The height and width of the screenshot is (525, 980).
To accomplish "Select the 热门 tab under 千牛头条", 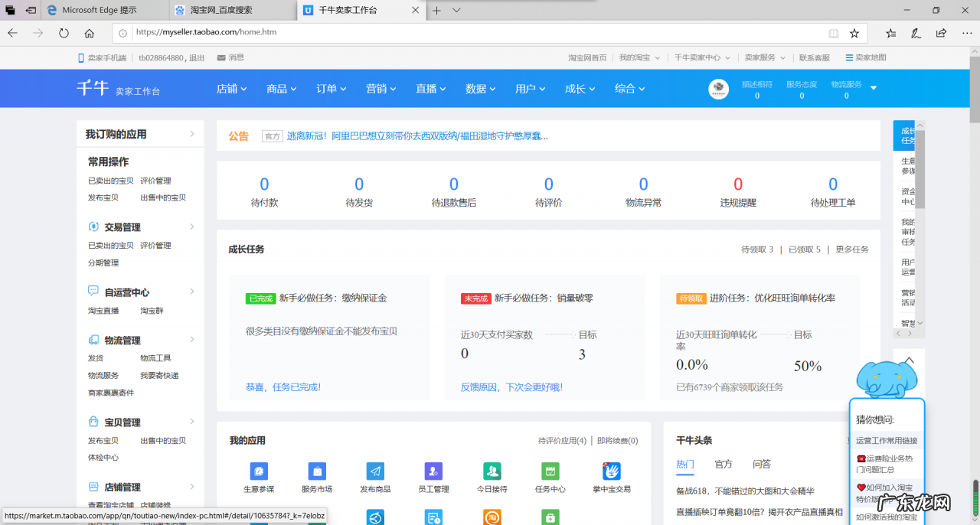I will (x=685, y=464).
